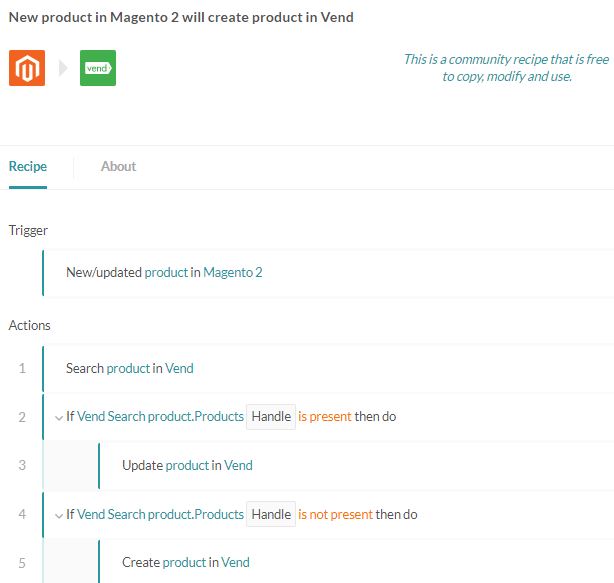Click 'Magento 2' link in the trigger step
614x583 pixels.
point(233,273)
